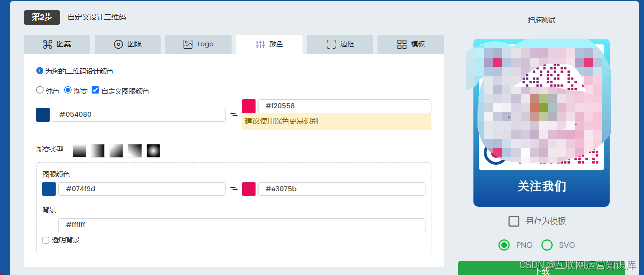Select the radial gradient type
This screenshot has width=644, height=275.
(153, 150)
